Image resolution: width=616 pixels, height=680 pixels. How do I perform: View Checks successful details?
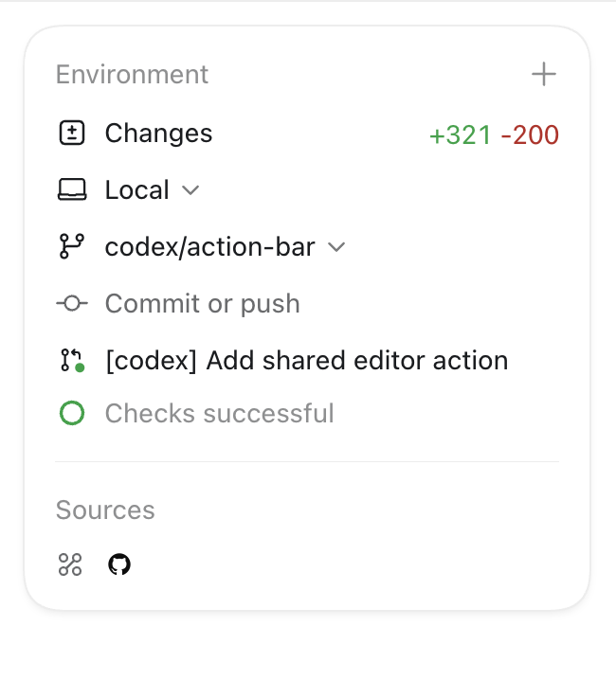click(219, 413)
